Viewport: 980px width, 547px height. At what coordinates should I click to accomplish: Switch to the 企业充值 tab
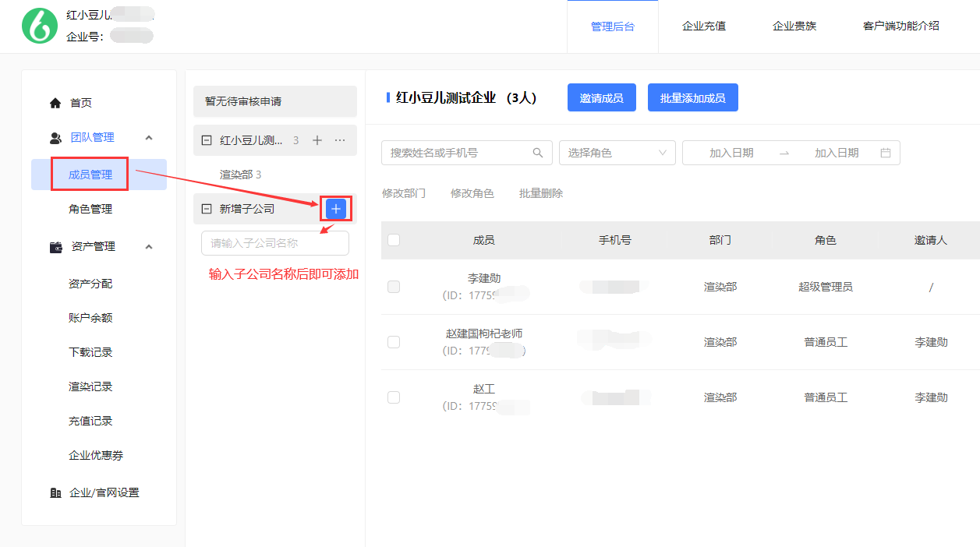click(x=704, y=26)
